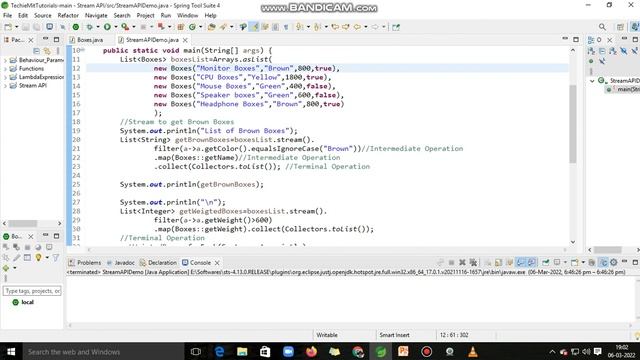The image size is (640, 360).
Task: Close the Package Explorer view
Action: (31, 40)
